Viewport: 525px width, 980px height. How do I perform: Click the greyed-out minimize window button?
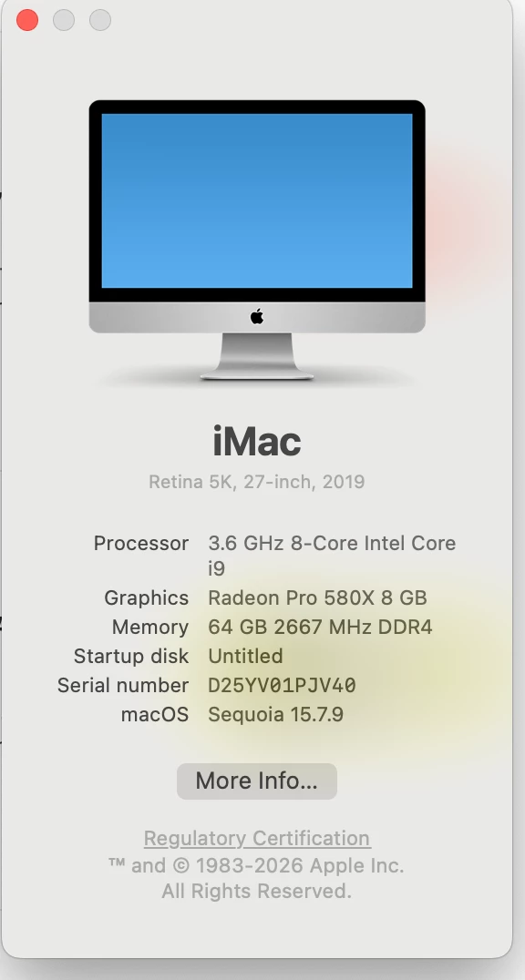point(64,20)
